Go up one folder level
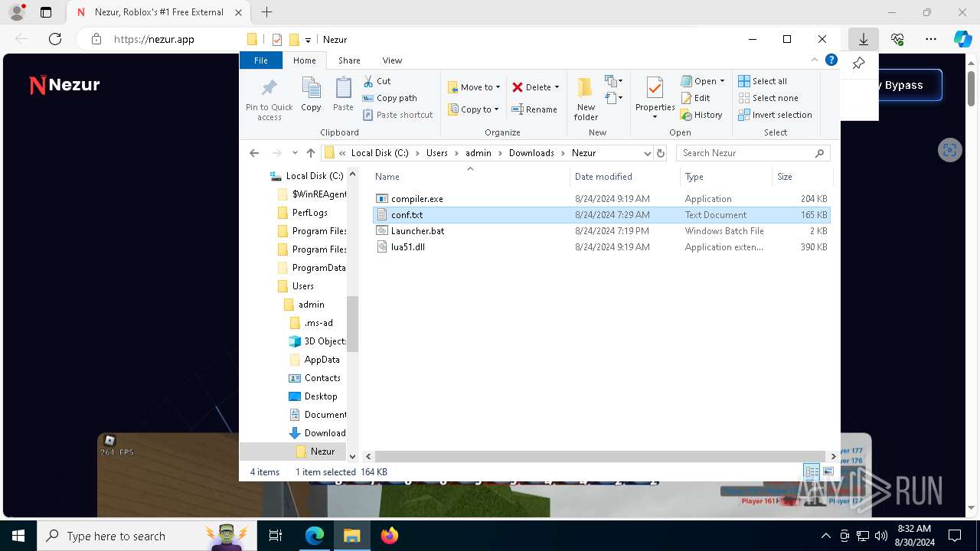This screenshot has width=980, height=551. coord(310,153)
